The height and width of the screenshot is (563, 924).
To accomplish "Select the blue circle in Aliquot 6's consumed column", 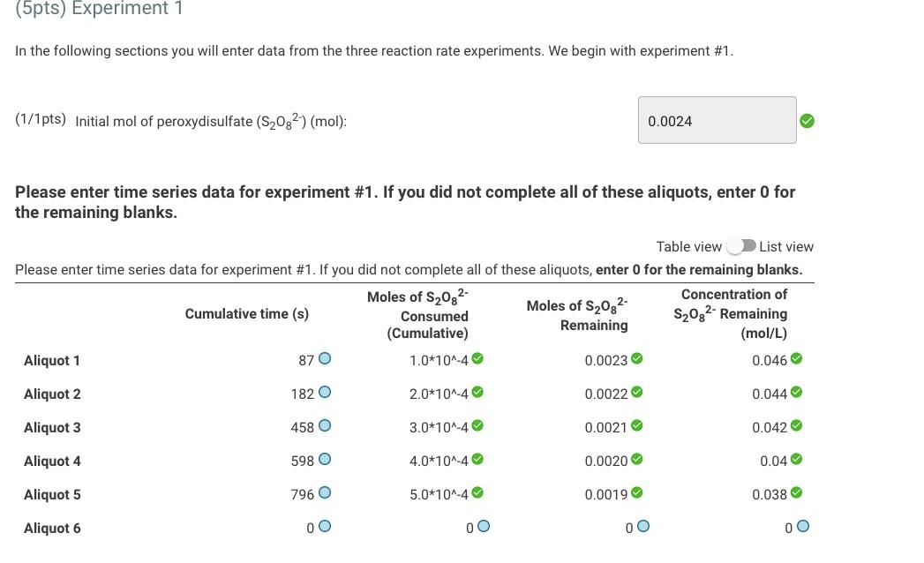I will pyautogui.click(x=483, y=525).
